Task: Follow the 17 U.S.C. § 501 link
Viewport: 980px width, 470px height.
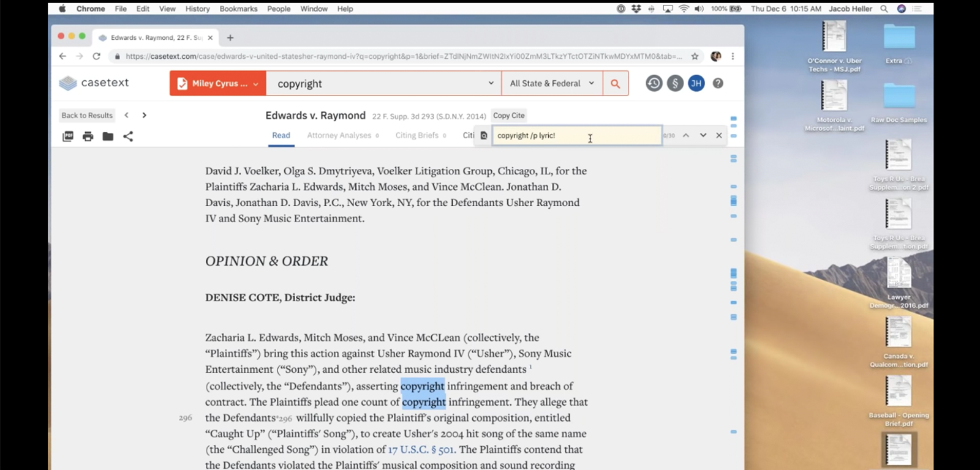Action: pos(421,449)
